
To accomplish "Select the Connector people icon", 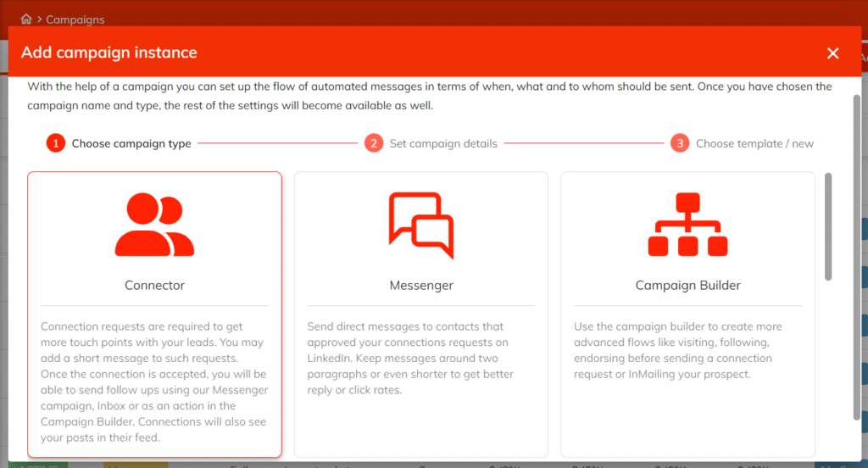I will [x=154, y=225].
